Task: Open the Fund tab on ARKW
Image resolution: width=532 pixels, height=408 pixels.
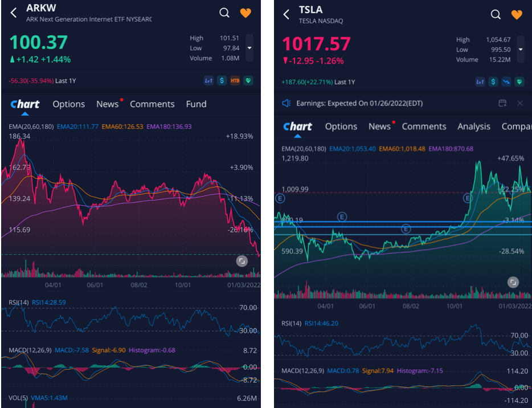Action: (196, 104)
